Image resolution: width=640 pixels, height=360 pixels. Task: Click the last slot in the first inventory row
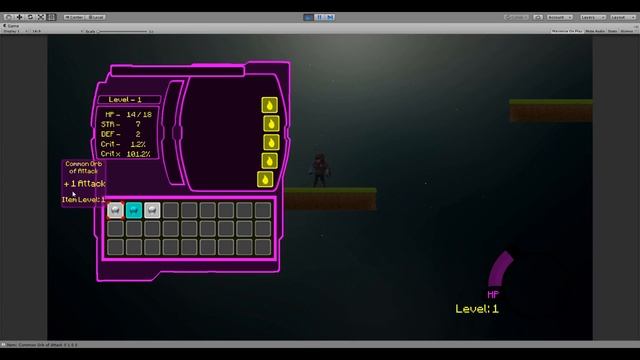(263, 210)
